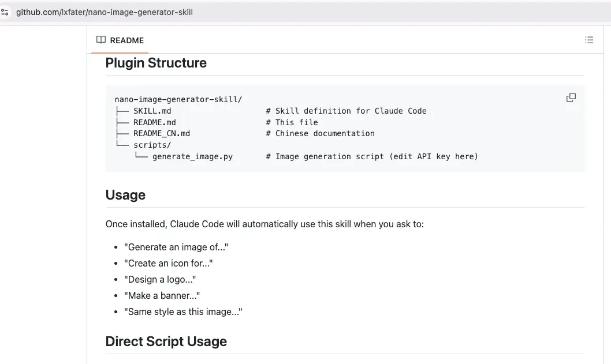This screenshot has height=364, width=611.
Task: Click the README book icon
Action: tap(101, 40)
